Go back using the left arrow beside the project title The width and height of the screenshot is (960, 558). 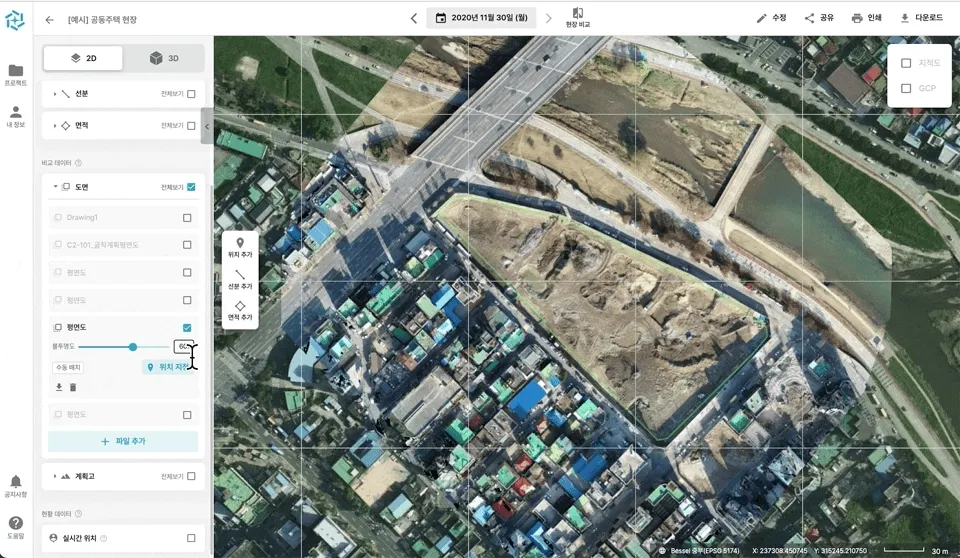50,20
